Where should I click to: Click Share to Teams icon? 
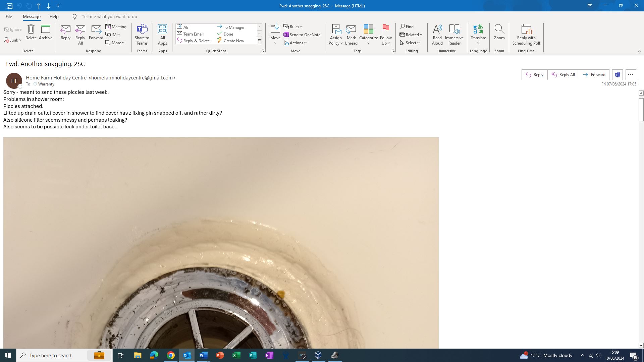pyautogui.click(x=142, y=29)
